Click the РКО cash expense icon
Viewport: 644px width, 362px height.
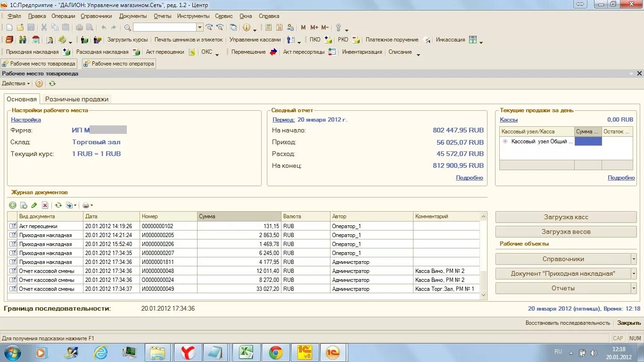(356, 40)
